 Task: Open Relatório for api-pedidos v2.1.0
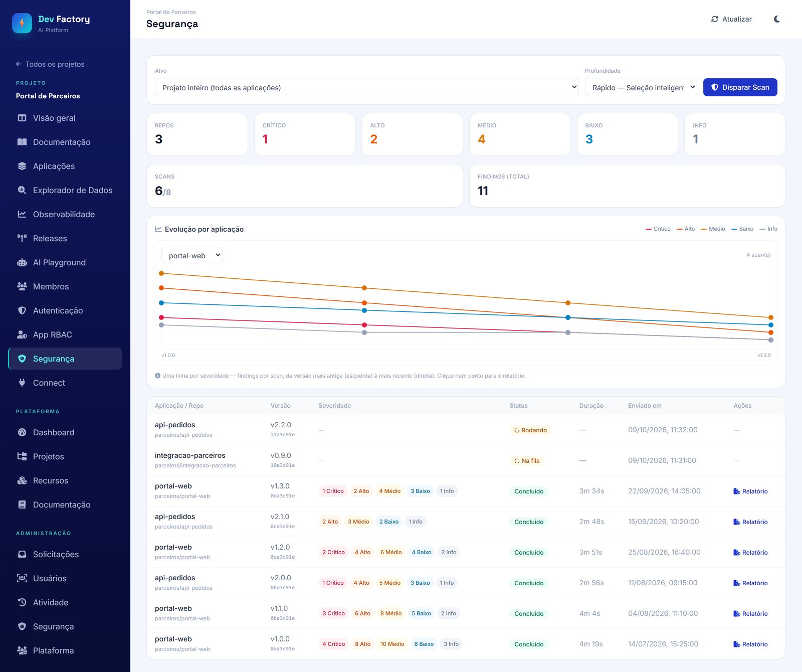pyautogui.click(x=750, y=522)
